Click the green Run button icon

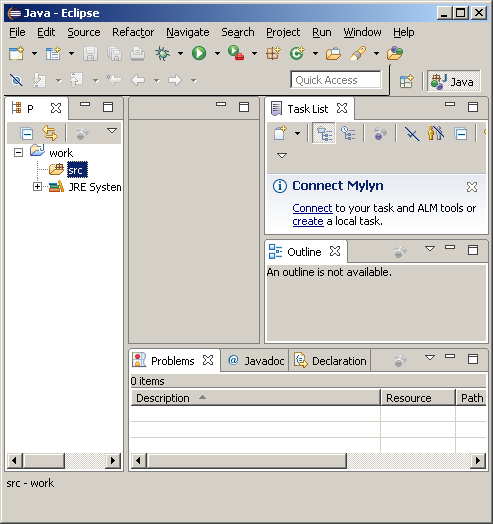click(199, 53)
